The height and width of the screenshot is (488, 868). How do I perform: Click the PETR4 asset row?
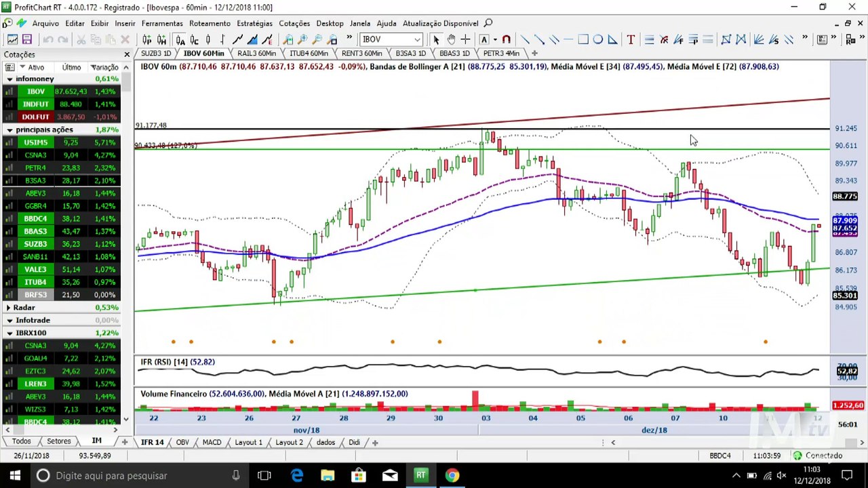tap(61, 167)
